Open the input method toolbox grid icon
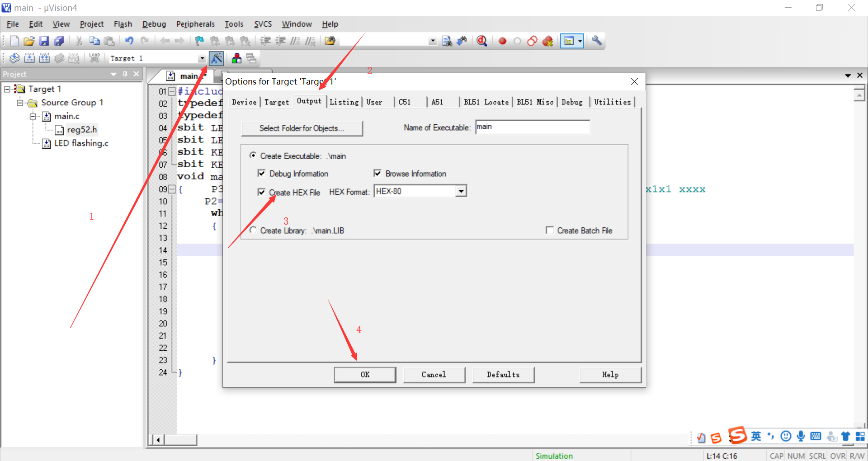 [860, 436]
